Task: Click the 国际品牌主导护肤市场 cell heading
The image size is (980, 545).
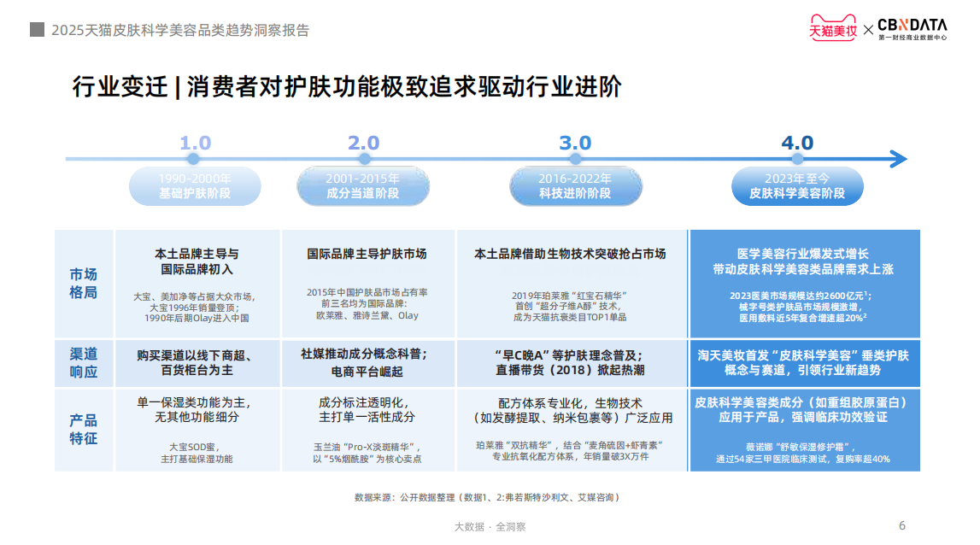Action: (x=367, y=254)
